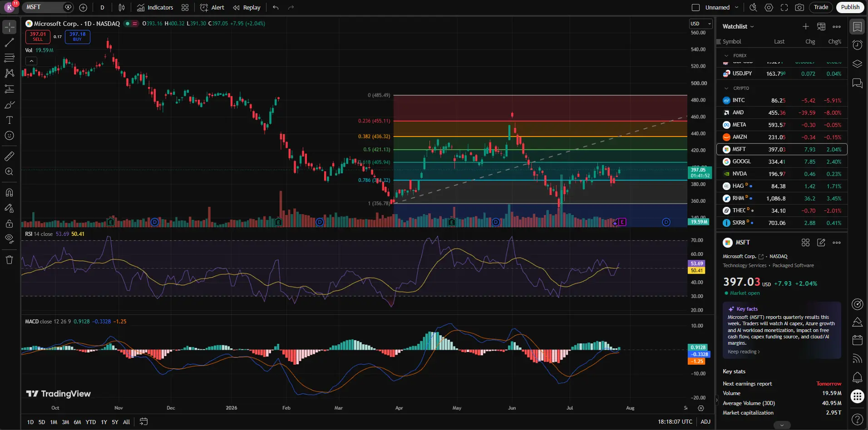Image resolution: width=868 pixels, height=430 pixels.
Task: Open the Fibonacci retracement tools
Action: point(9,58)
